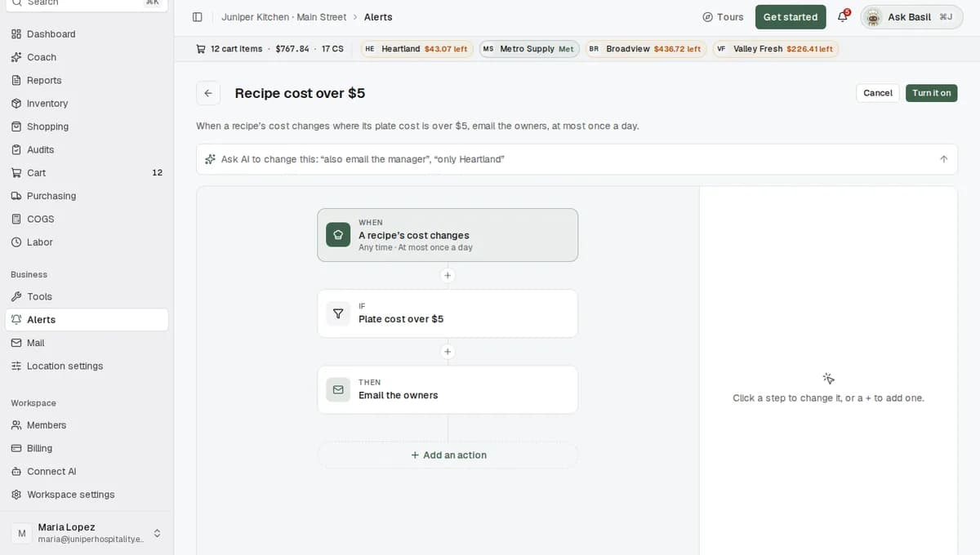Click the envelope icon in THEN step

pos(338,389)
